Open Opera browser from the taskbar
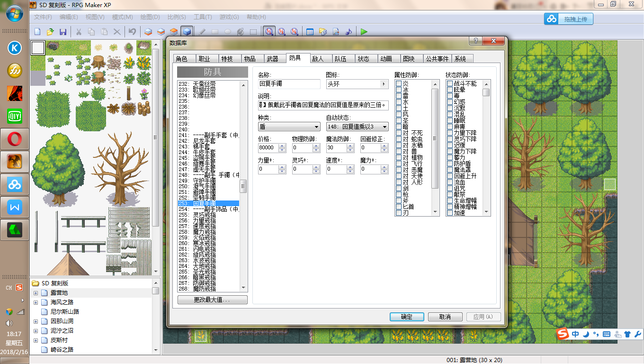The width and height of the screenshot is (644, 364). (15, 139)
